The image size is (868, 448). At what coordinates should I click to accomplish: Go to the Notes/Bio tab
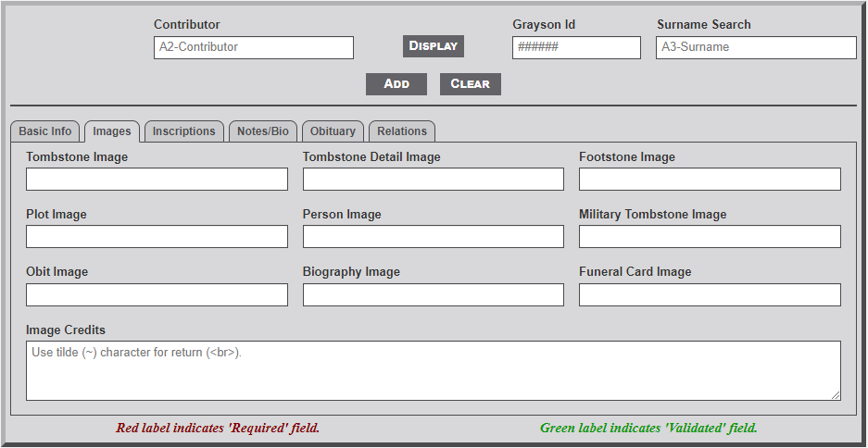262,131
